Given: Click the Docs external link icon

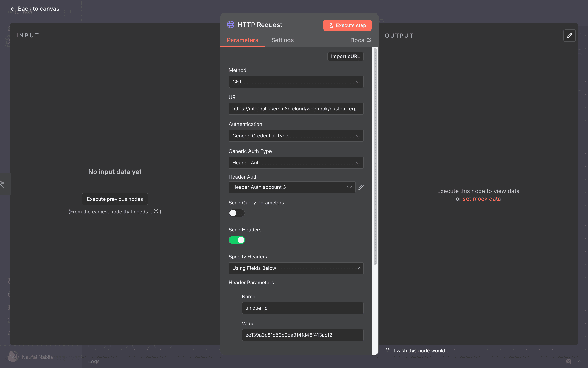Looking at the screenshot, I should click(369, 40).
